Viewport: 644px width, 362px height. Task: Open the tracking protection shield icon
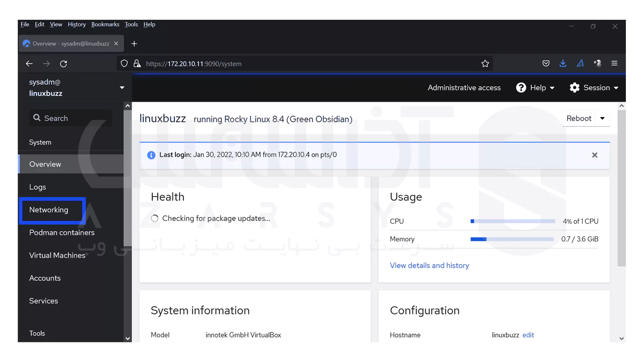pyautogui.click(x=124, y=64)
